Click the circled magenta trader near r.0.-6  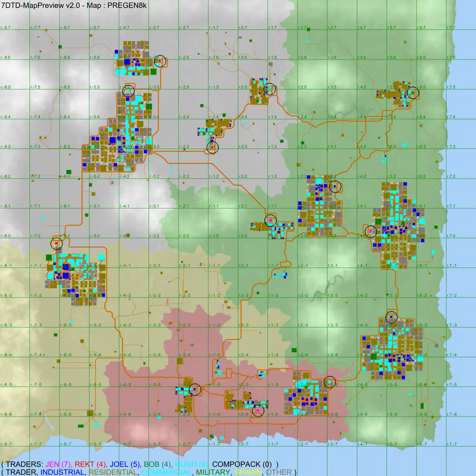point(258,411)
